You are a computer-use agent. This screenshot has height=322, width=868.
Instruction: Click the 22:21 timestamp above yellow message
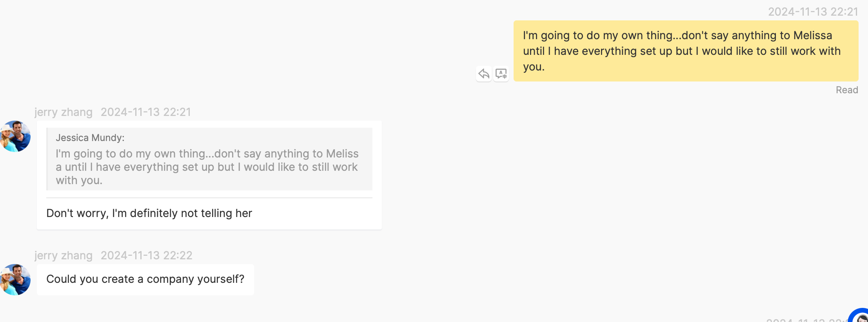(813, 12)
